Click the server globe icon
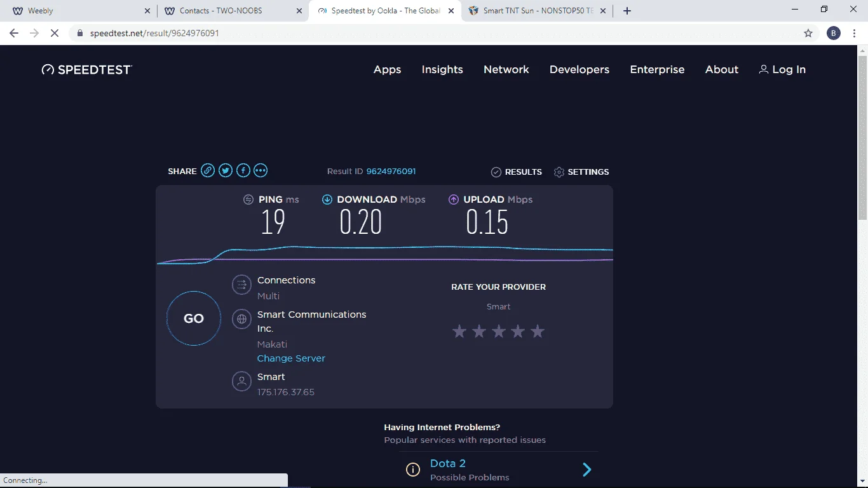Screen dimensions: 868x488 point(241,319)
